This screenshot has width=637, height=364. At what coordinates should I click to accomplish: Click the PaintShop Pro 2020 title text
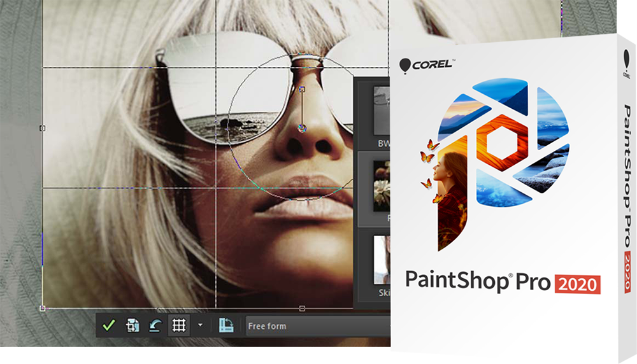(x=503, y=282)
